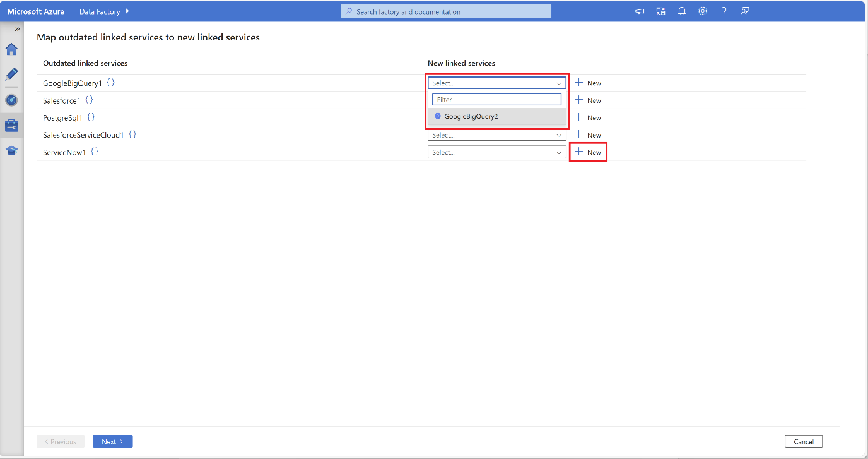868x459 pixels.
Task: Click the 'New linked services' column header
Action: coord(461,63)
